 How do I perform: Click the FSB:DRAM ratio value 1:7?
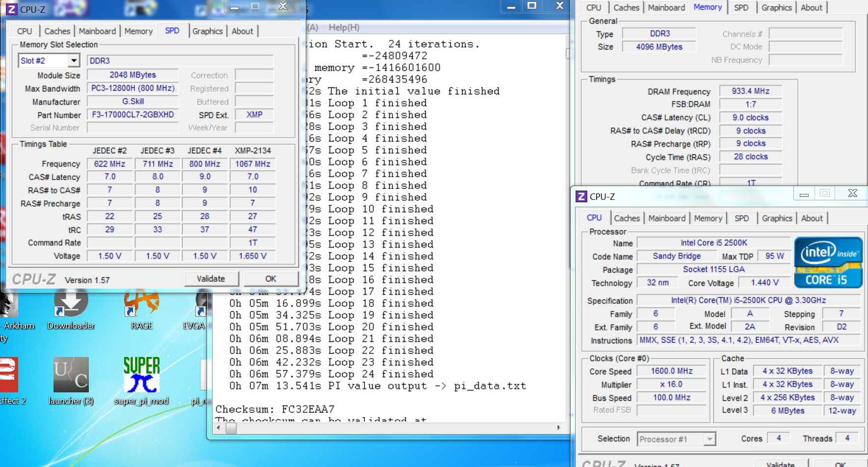click(750, 104)
